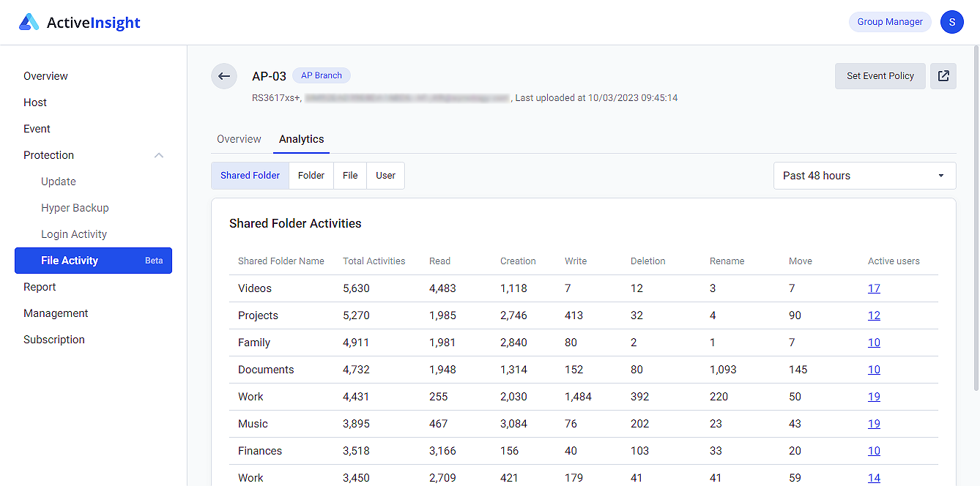The height and width of the screenshot is (486, 980).
Task: Open active users link 10 for Finances
Action: (874, 451)
